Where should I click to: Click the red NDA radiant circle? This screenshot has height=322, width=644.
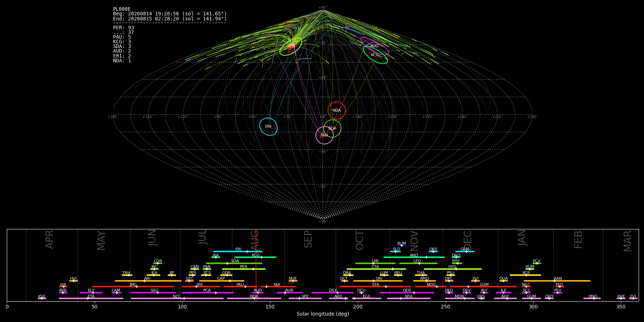(x=337, y=110)
